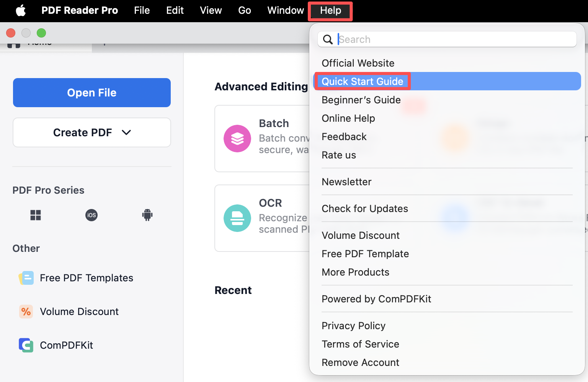The height and width of the screenshot is (382, 588).
Task: Open the Window menu in menu bar
Action: coord(286,11)
